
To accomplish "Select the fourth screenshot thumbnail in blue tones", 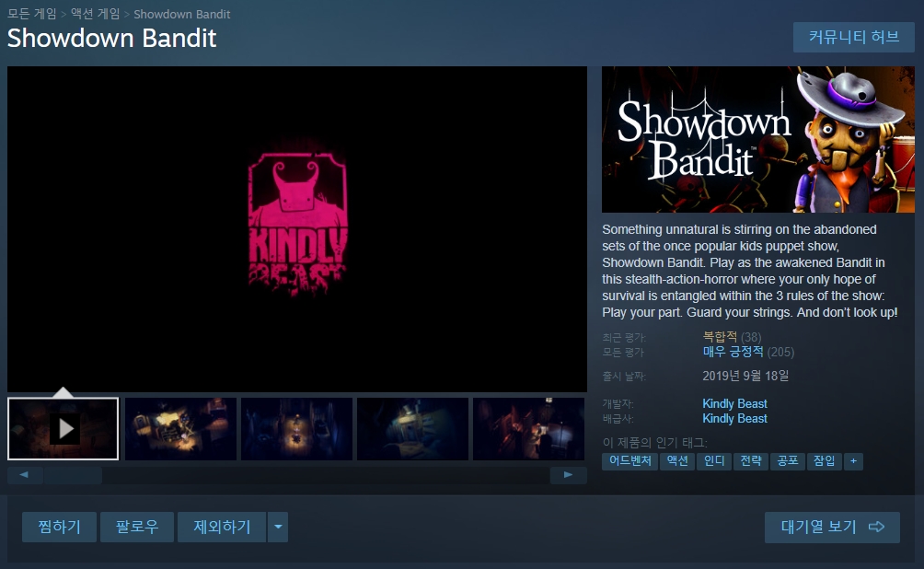I will [412, 429].
